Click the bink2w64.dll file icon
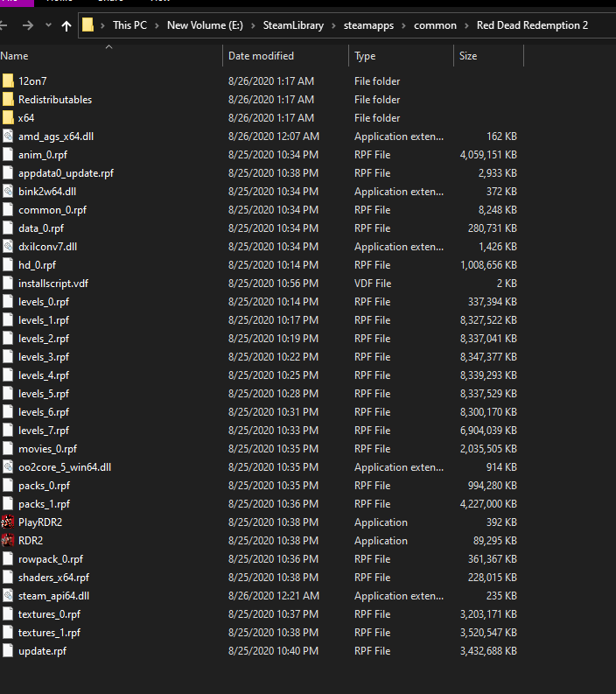Screen dimensions: 616x694 [x=8, y=191]
